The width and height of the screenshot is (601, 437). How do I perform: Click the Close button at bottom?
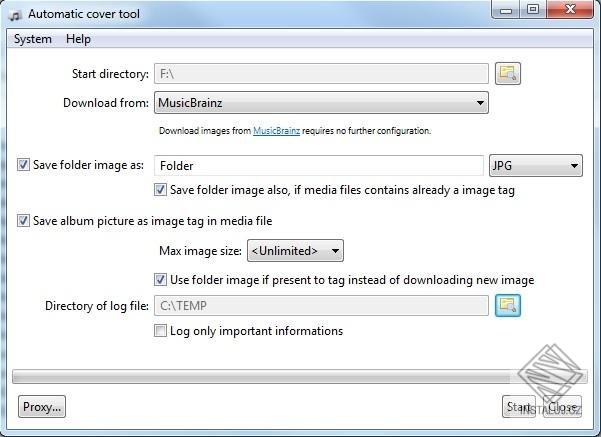(563, 407)
